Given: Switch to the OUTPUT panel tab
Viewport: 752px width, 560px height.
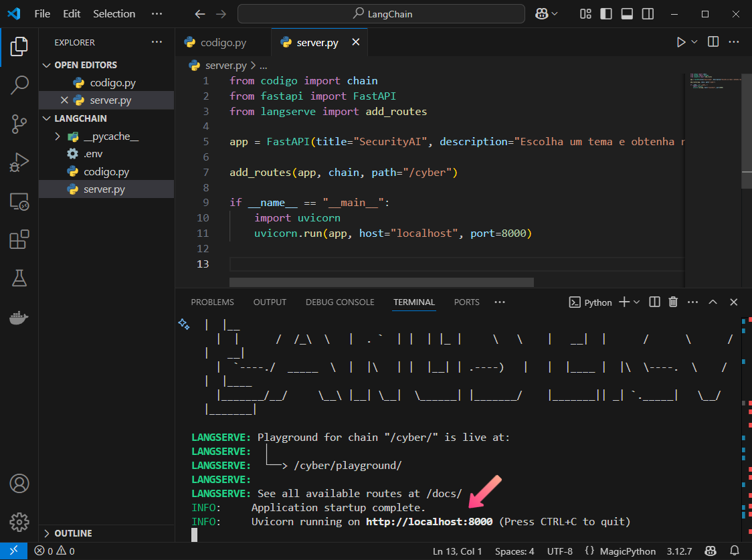Looking at the screenshot, I should (270, 302).
